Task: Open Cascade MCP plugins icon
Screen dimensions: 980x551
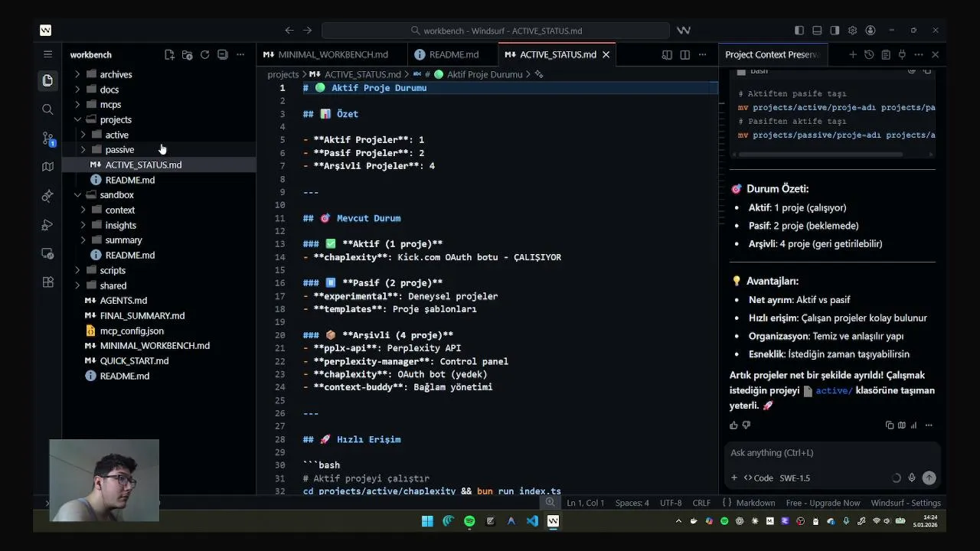Action: [902, 55]
